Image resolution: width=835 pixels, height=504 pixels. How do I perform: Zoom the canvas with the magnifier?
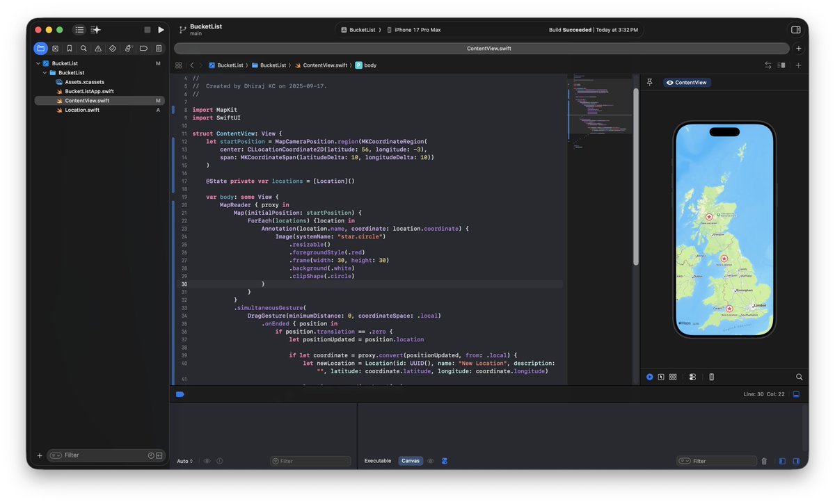point(799,377)
